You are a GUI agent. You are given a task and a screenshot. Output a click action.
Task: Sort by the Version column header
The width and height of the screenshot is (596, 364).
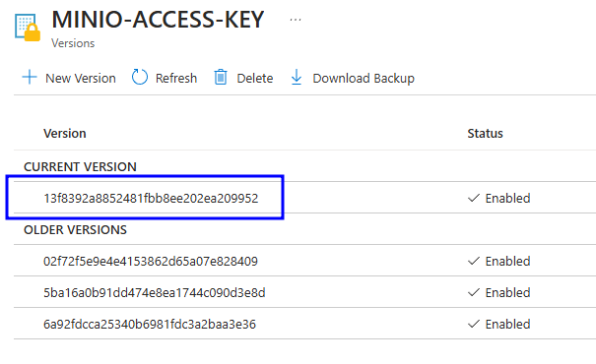tap(65, 134)
